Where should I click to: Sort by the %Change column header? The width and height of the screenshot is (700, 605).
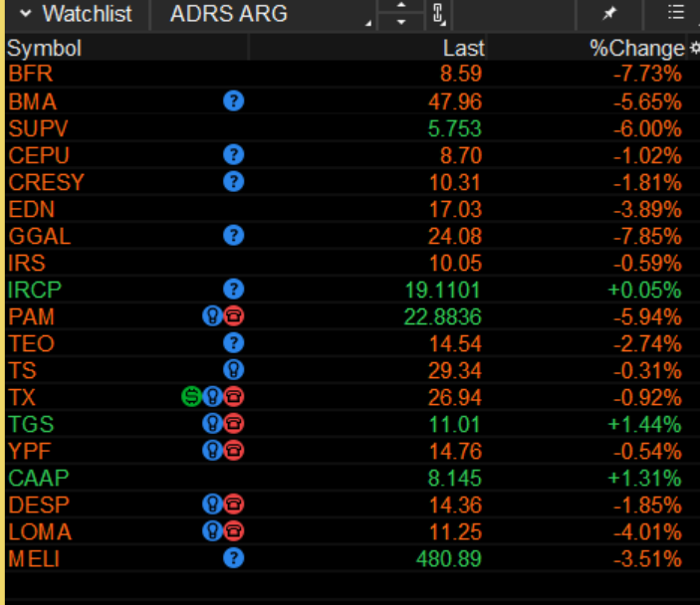pos(637,48)
